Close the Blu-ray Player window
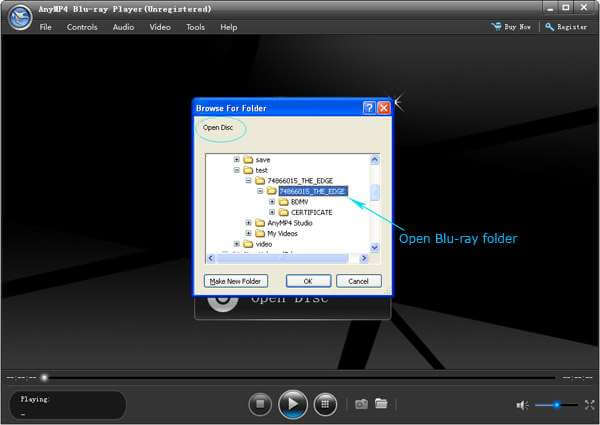This screenshot has height=425, width=600. pyautogui.click(x=584, y=7)
